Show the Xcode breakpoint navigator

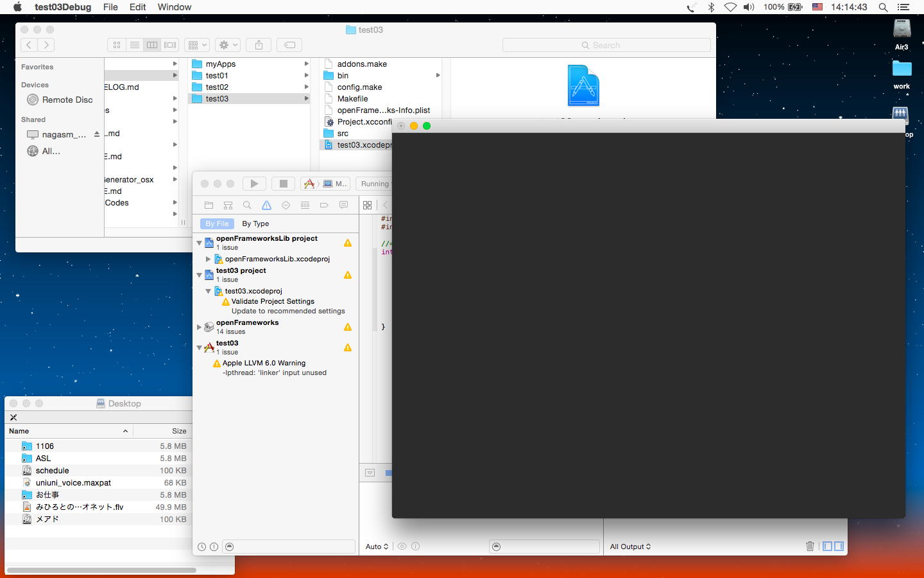[x=324, y=205]
